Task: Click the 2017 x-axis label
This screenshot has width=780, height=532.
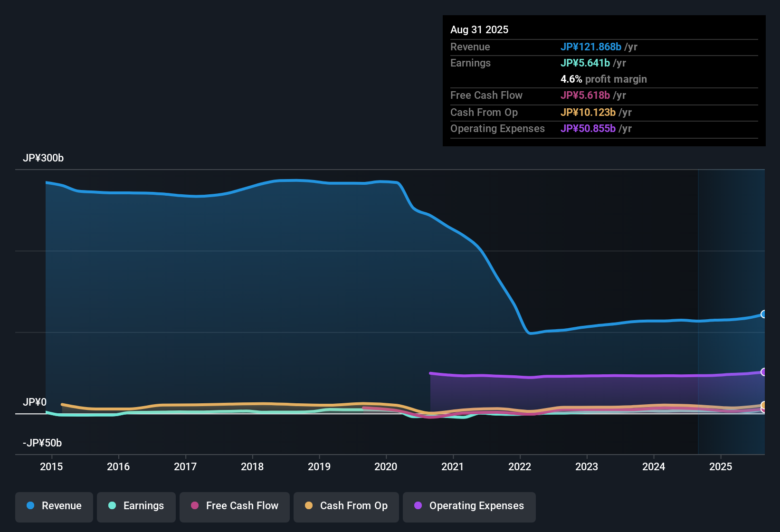Action: click(x=185, y=466)
